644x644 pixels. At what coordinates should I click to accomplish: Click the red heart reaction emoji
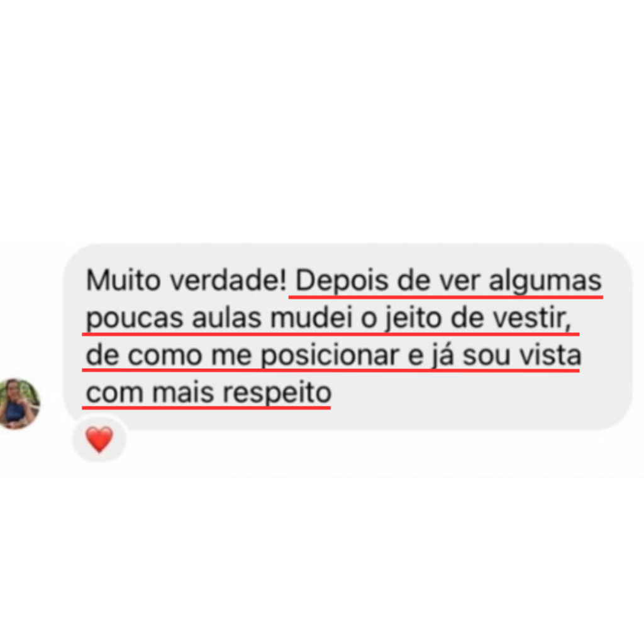pyautogui.click(x=99, y=439)
